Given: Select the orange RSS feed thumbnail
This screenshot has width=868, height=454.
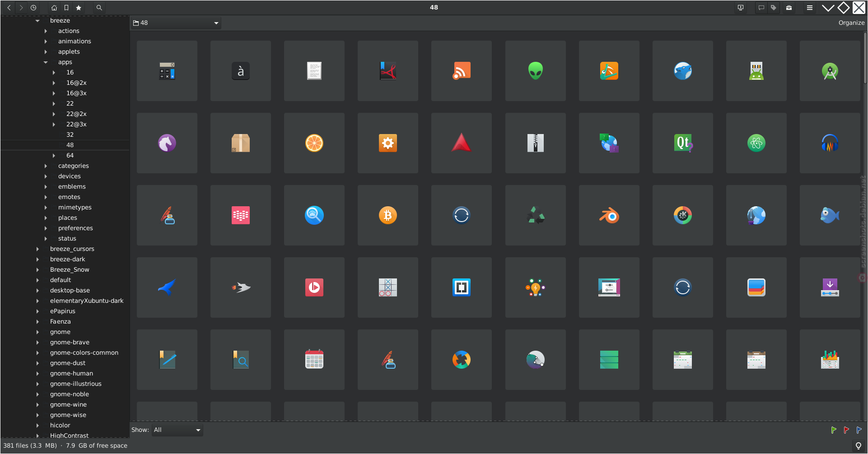Looking at the screenshot, I should pos(462,71).
